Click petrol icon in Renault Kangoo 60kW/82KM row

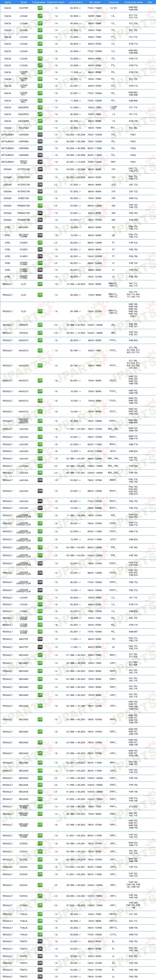point(40,341)
